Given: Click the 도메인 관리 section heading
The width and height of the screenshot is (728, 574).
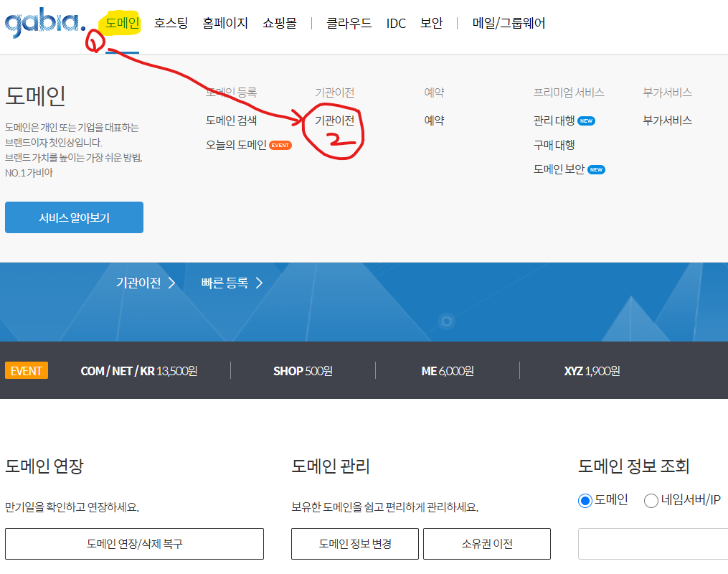Looking at the screenshot, I should 331,466.
